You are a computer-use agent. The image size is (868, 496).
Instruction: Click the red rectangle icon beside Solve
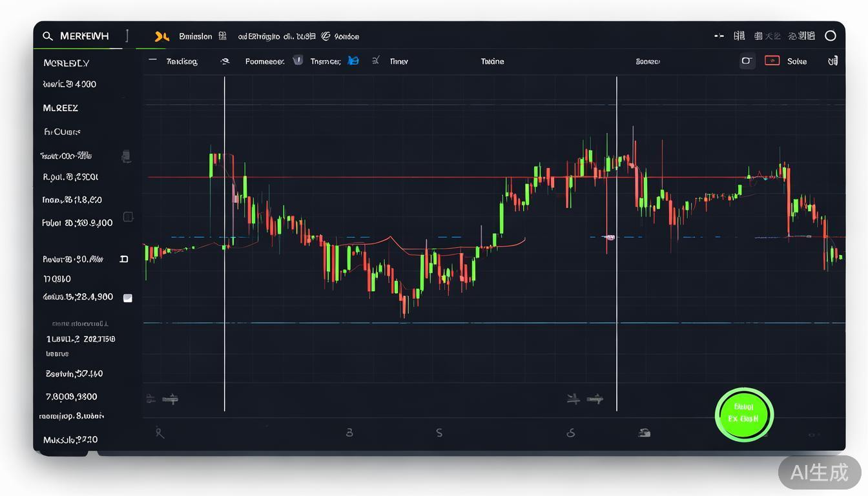coord(772,61)
